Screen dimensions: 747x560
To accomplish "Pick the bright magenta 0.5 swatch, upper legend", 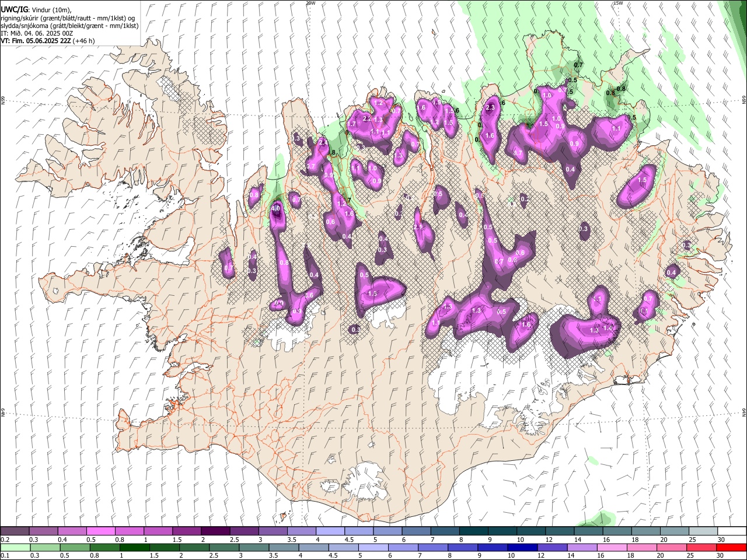I will 100,531.
